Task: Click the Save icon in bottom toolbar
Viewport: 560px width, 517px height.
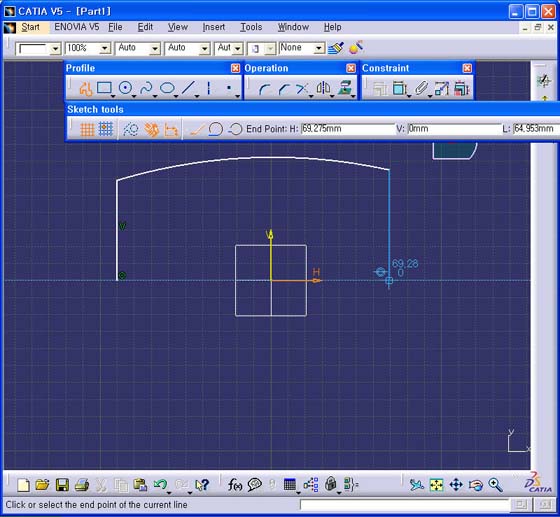Action: click(62, 485)
